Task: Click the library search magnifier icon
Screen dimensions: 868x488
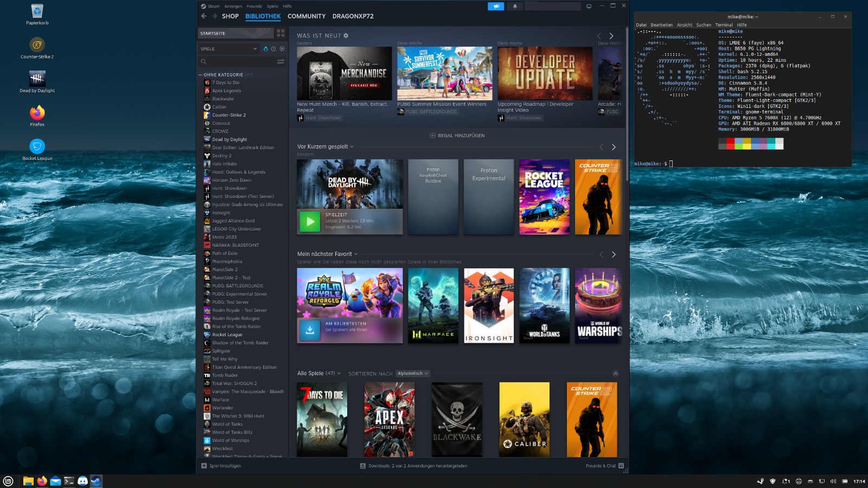Action: coord(204,62)
